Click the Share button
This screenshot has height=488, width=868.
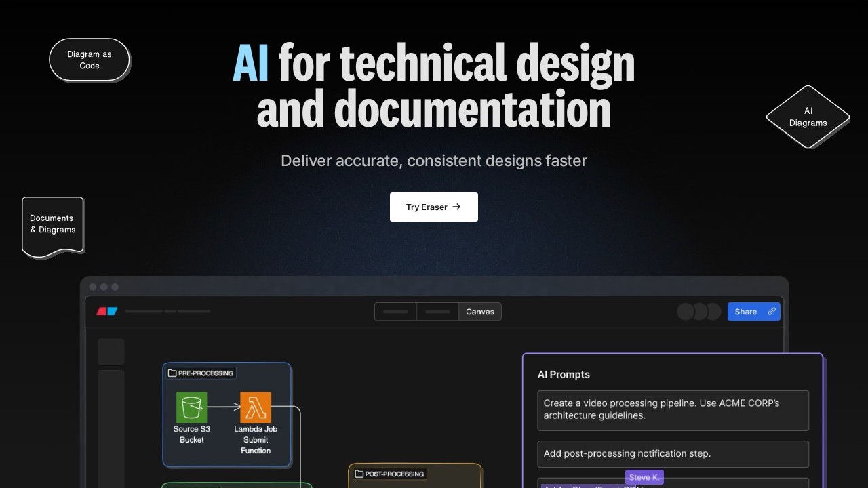coord(746,312)
